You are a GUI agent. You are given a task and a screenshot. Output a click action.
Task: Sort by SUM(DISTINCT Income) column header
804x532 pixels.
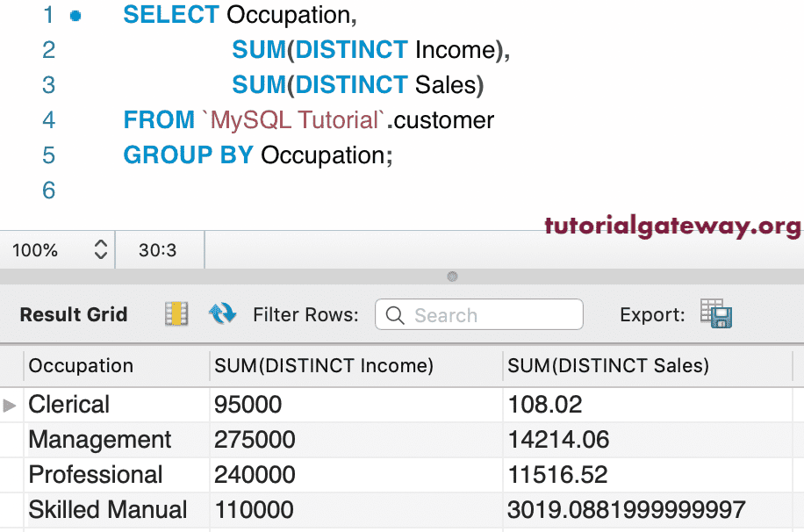coord(324,366)
